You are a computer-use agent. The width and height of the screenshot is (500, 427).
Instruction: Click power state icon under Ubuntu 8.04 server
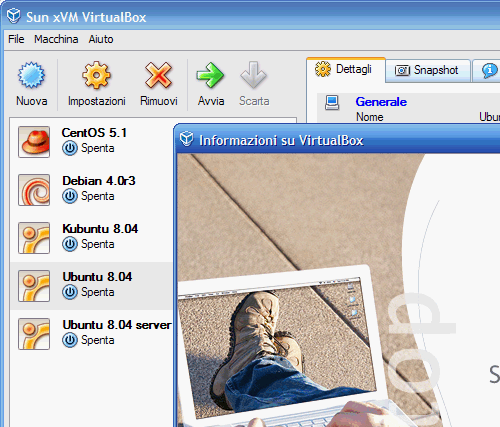(x=70, y=340)
